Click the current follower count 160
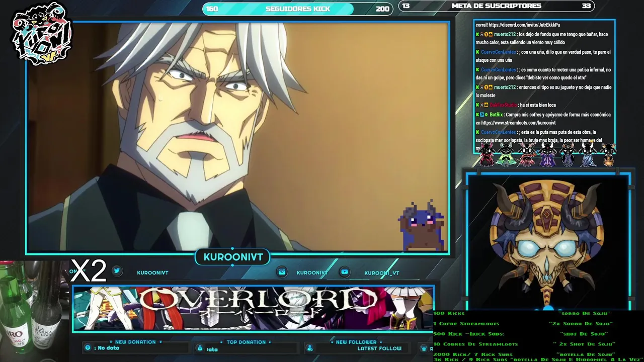644x362 pixels. pyautogui.click(x=212, y=9)
